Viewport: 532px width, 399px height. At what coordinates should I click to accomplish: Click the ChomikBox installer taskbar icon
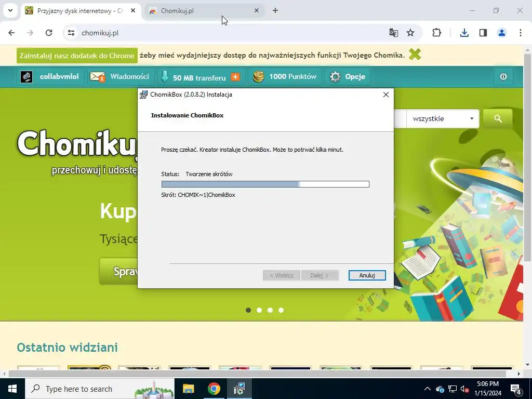[x=240, y=389]
